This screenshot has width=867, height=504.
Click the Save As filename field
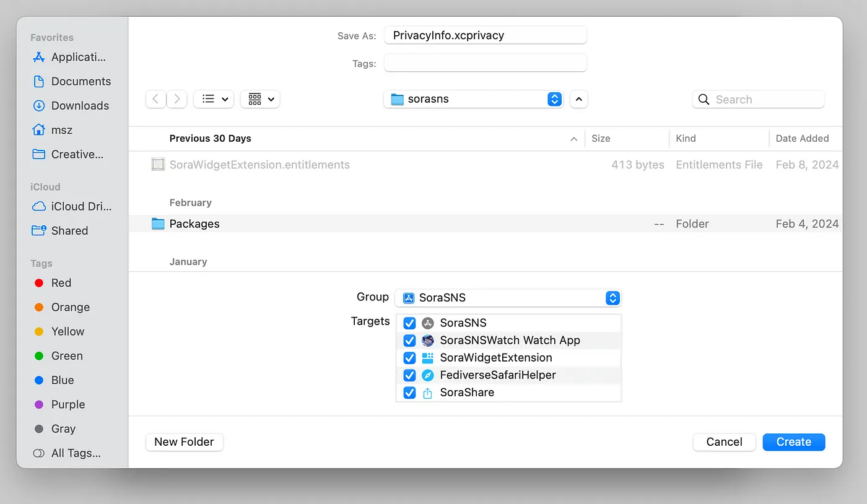pos(486,35)
